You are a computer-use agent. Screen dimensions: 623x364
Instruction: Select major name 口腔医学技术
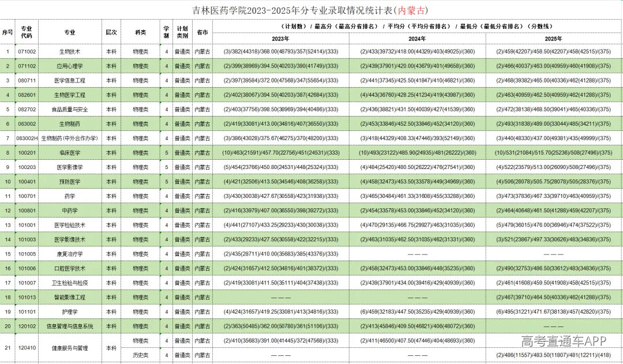(70, 268)
